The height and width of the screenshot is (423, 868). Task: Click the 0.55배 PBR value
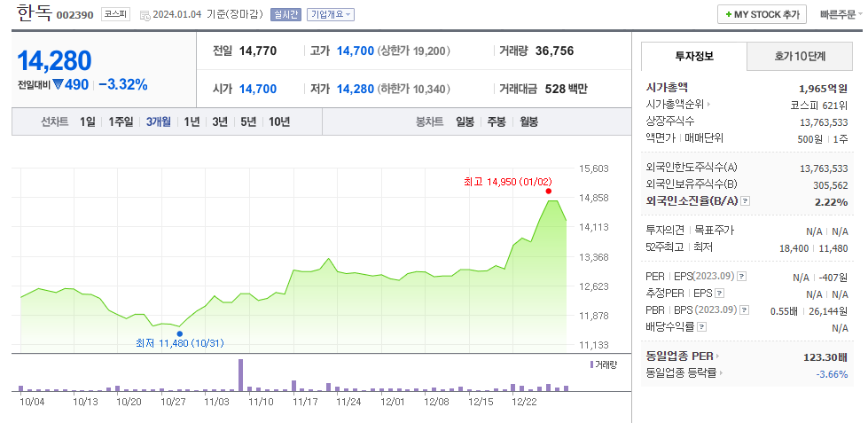pos(784,310)
